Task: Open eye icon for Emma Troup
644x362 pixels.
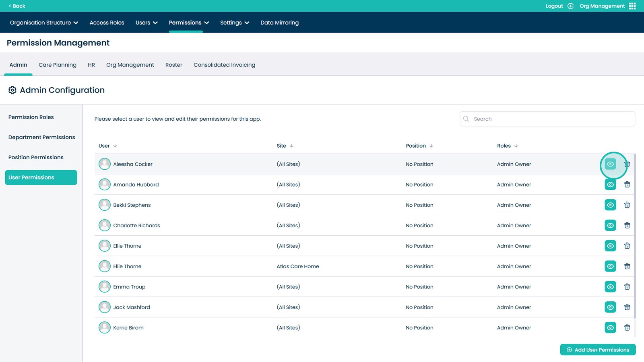Action: [610, 287]
